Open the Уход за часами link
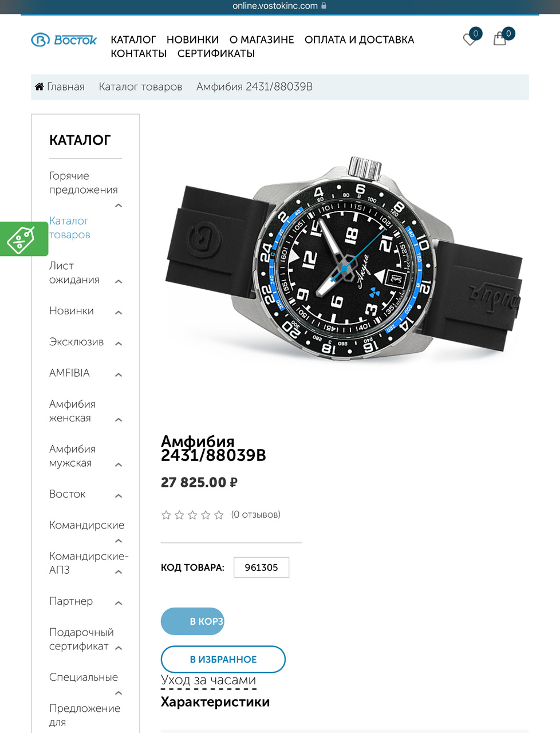Screen dimensions: 560x733 click(x=208, y=680)
